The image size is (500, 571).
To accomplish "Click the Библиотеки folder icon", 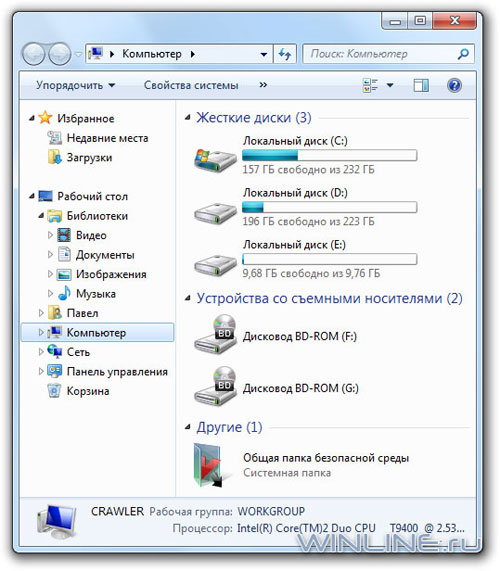I will pyautogui.click(x=55, y=216).
